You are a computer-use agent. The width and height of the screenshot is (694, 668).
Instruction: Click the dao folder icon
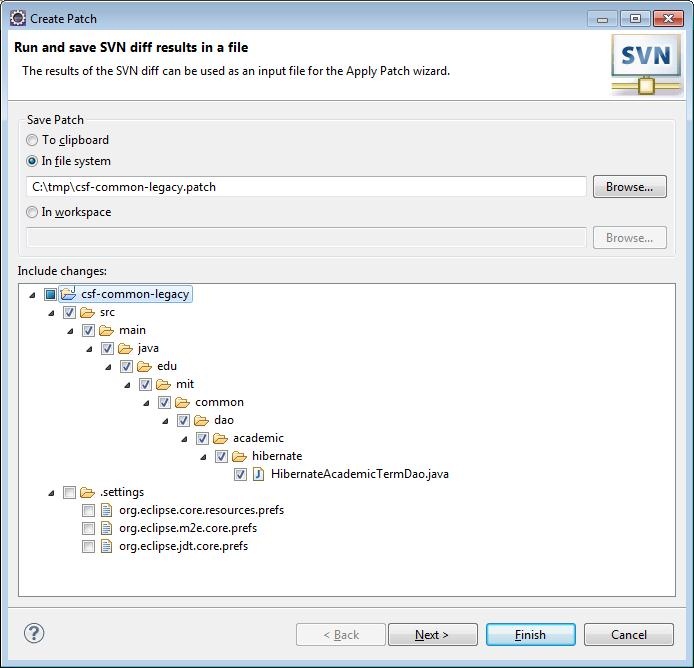tap(201, 420)
